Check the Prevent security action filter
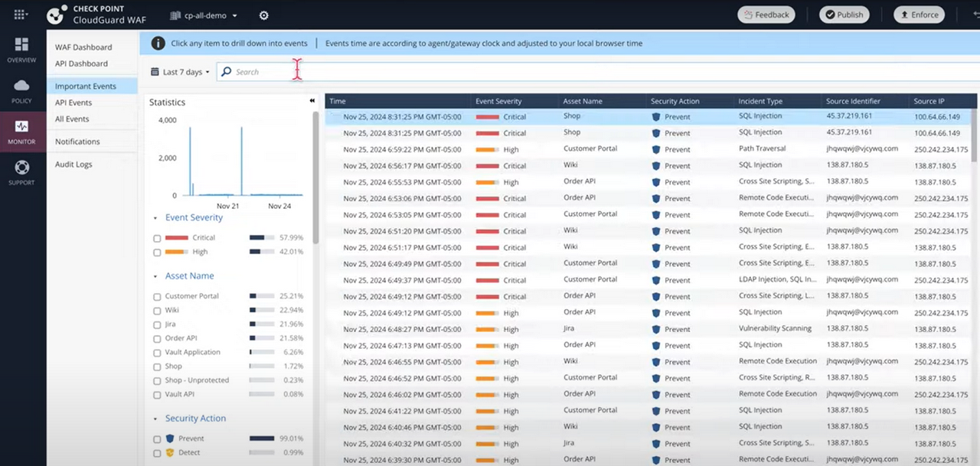Screen dimensions: 980x466 tap(157, 438)
